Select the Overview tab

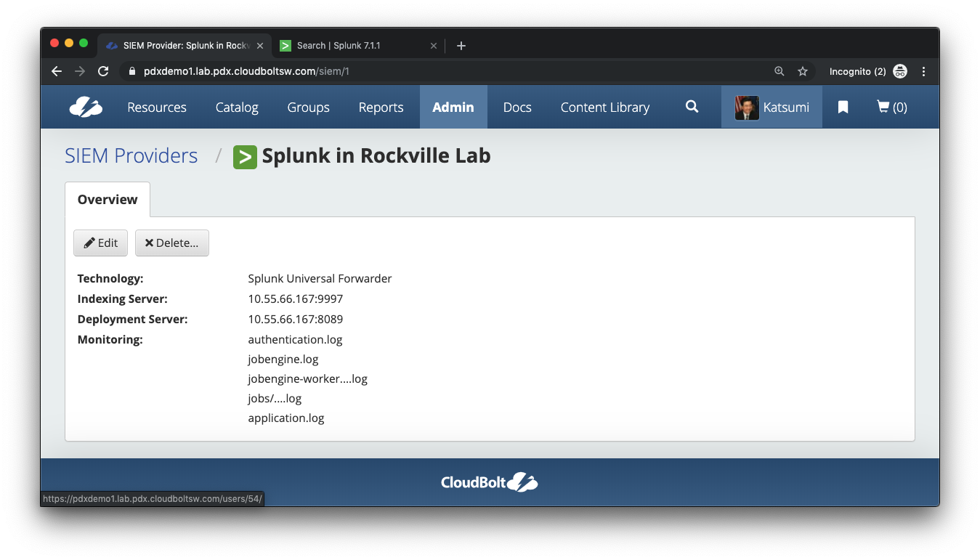[108, 199]
